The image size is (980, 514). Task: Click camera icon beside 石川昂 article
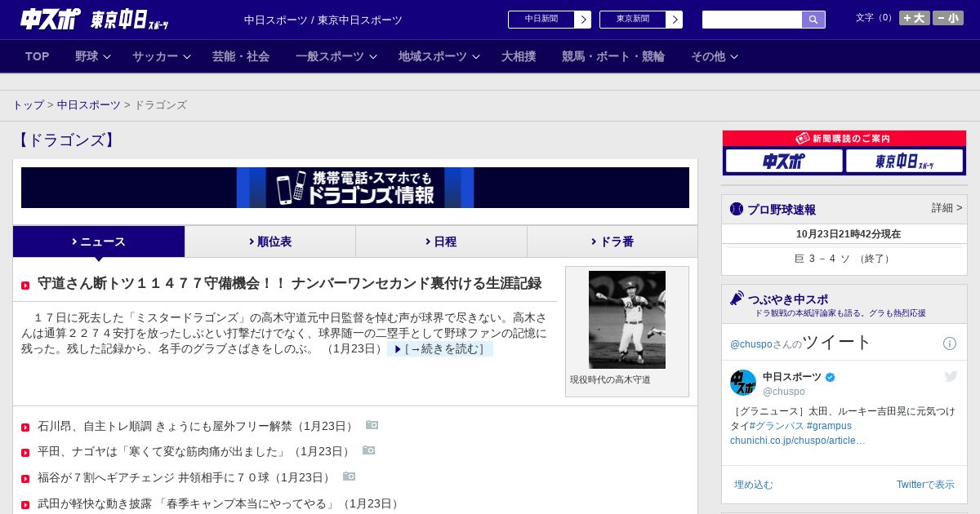tap(372, 425)
